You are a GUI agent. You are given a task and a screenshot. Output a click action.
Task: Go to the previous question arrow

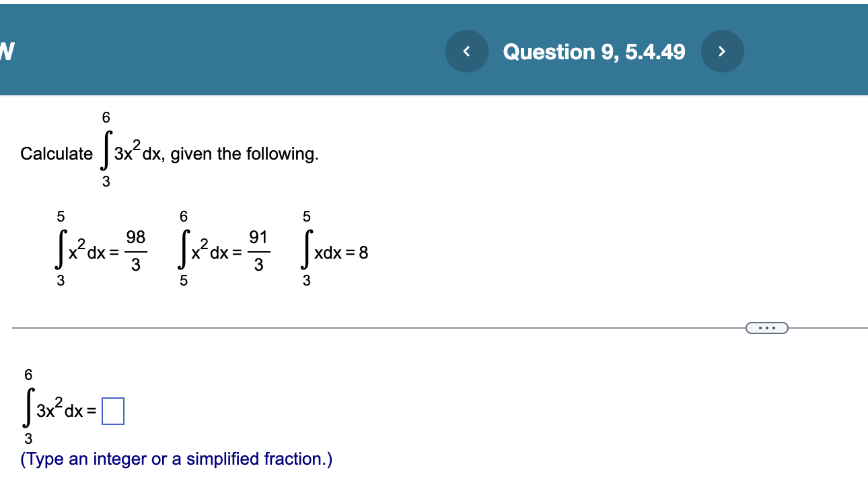click(466, 51)
